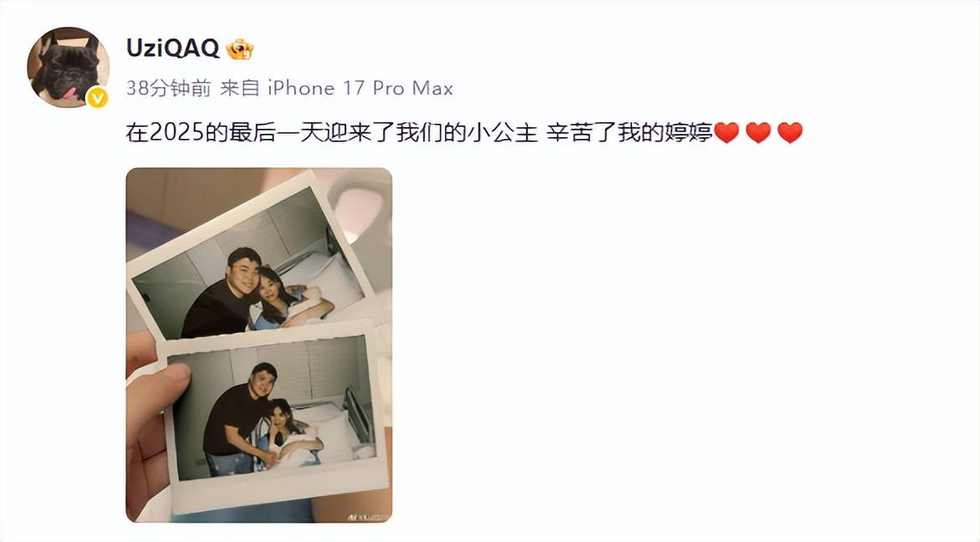The width and height of the screenshot is (980, 542).
Task: Click the 来自 source label
Action: (x=240, y=88)
